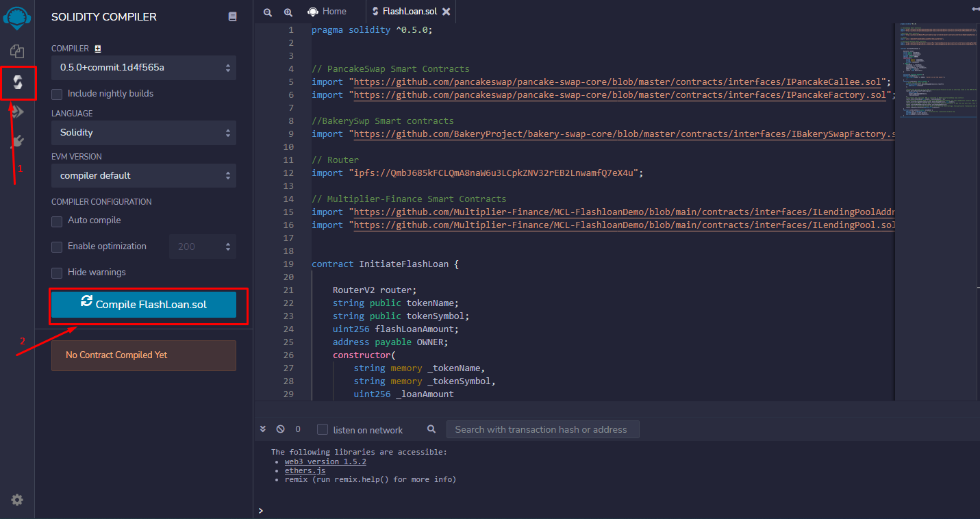Screen dimensions: 980x519
Task: Open Deploy & Run Transactions icon
Action: point(17,112)
